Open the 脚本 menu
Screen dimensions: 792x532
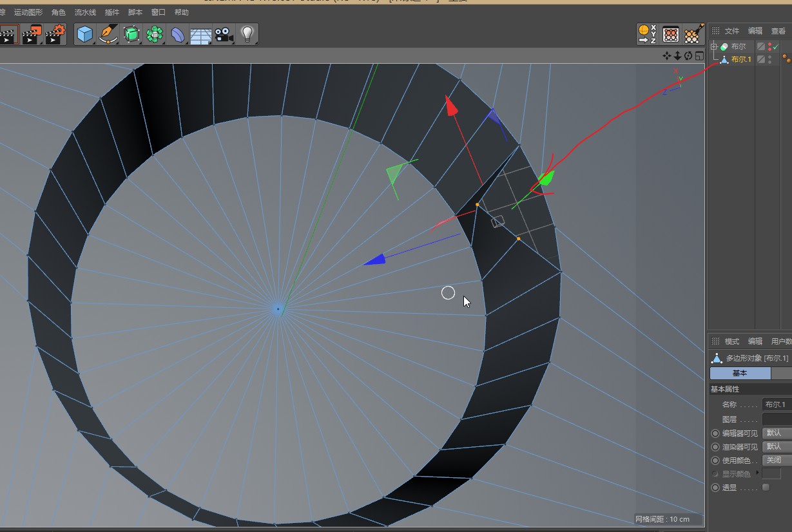[135, 12]
